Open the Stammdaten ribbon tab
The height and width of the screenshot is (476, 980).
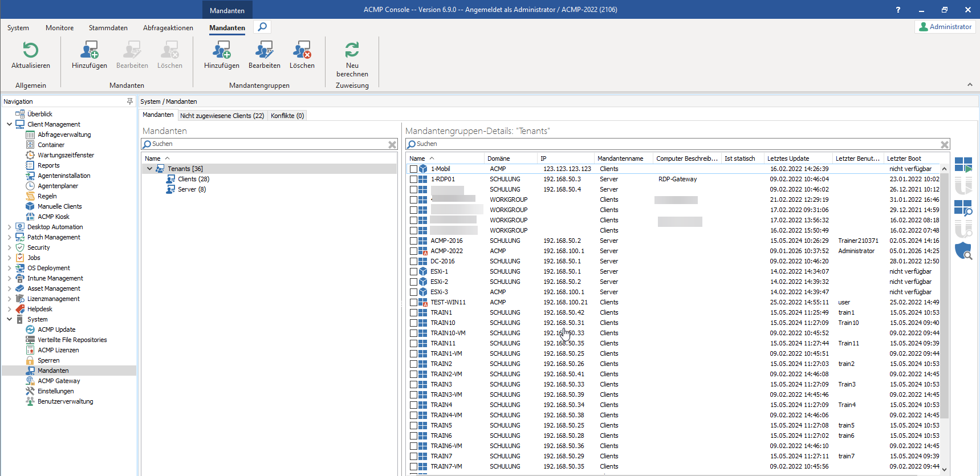click(108, 28)
